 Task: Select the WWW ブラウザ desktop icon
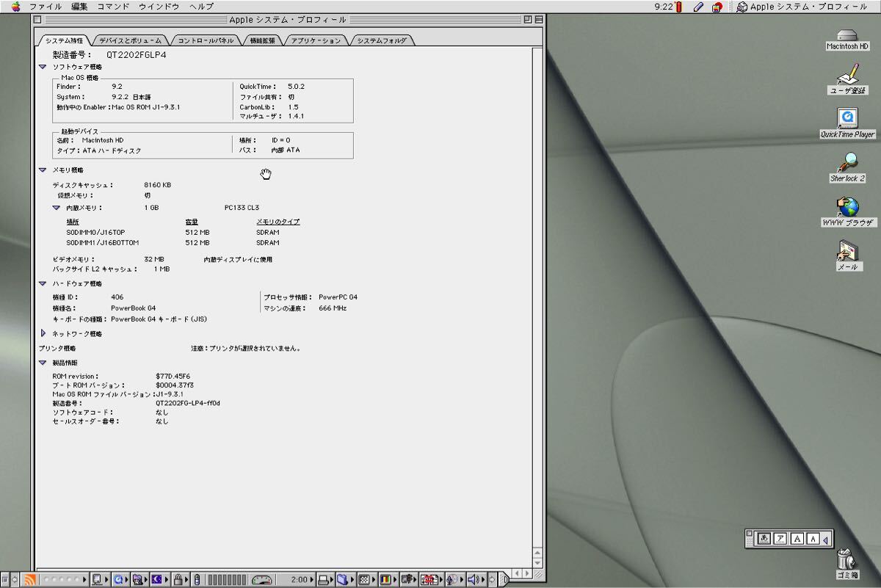pos(847,212)
